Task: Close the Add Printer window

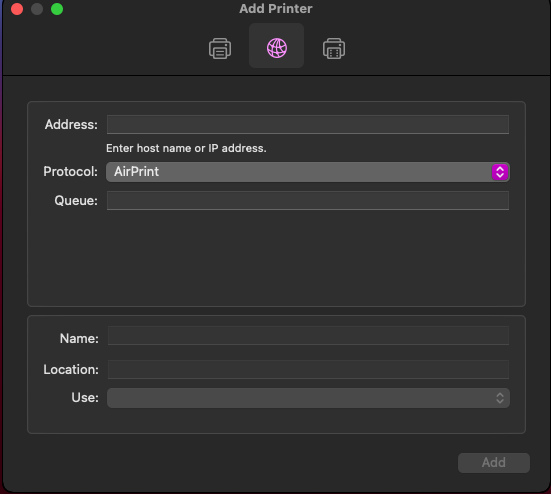Action: pos(17,9)
